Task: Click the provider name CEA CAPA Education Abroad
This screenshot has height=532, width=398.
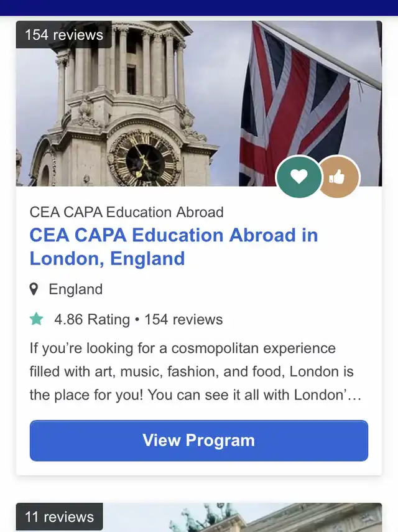Action: pos(126,212)
